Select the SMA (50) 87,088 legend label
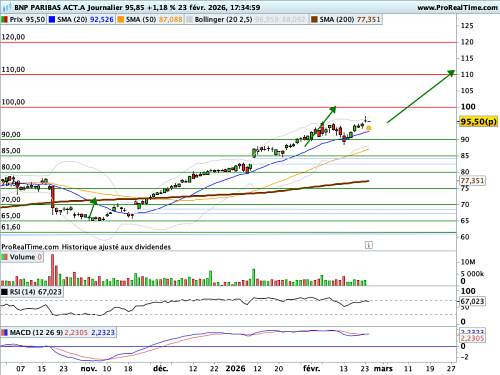 click(x=154, y=19)
